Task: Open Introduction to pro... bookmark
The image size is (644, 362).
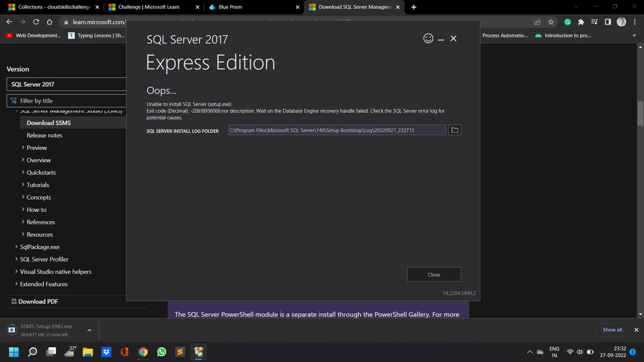Action: (x=563, y=35)
